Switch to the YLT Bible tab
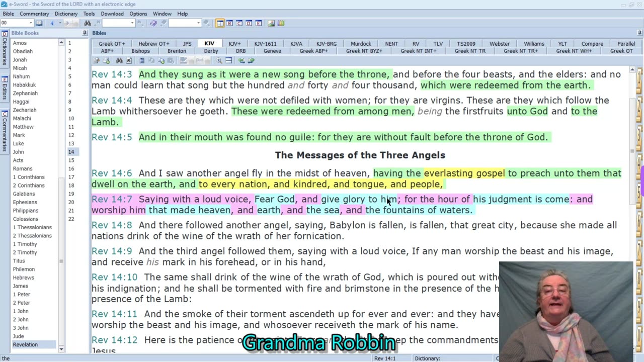The width and height of the screenshot is (644, 362). pyautogui.click(x=562, y=44)
